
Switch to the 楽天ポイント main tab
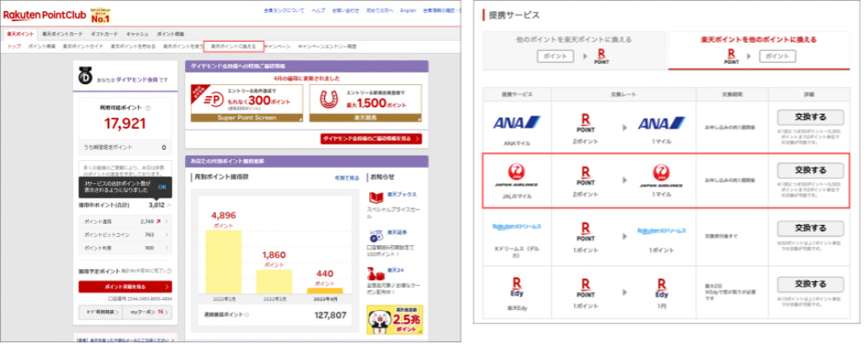(20, 34)
